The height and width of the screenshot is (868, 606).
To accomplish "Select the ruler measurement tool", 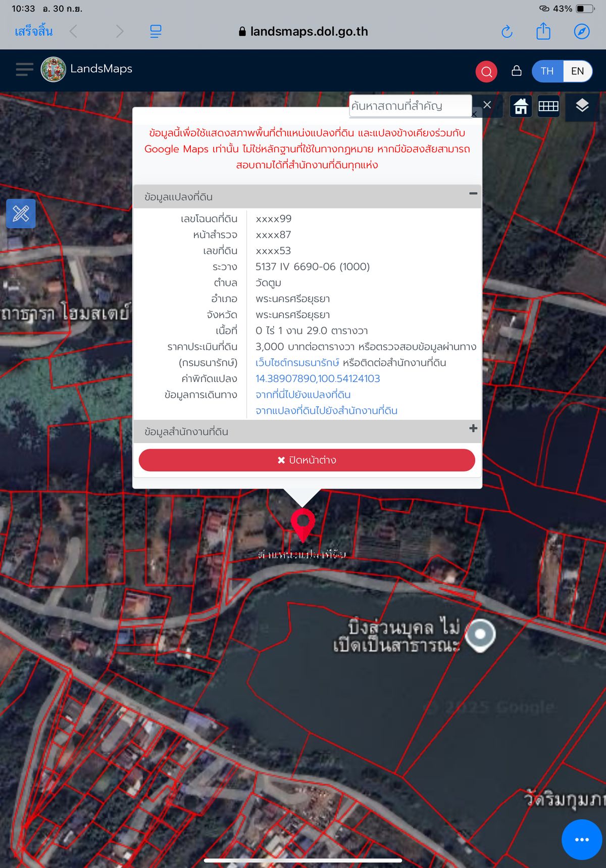I will 21,213.
